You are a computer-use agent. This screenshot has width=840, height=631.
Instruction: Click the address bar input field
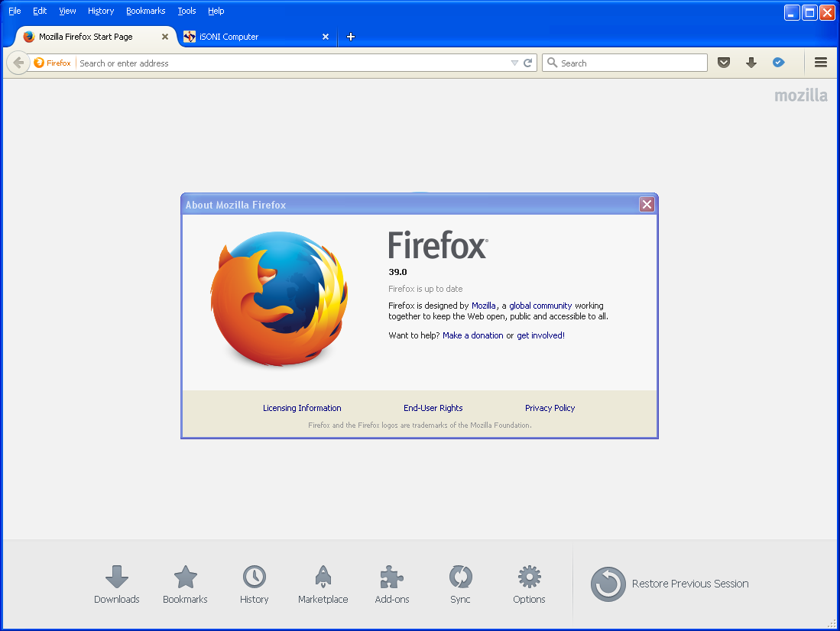[x=292, y=63]
